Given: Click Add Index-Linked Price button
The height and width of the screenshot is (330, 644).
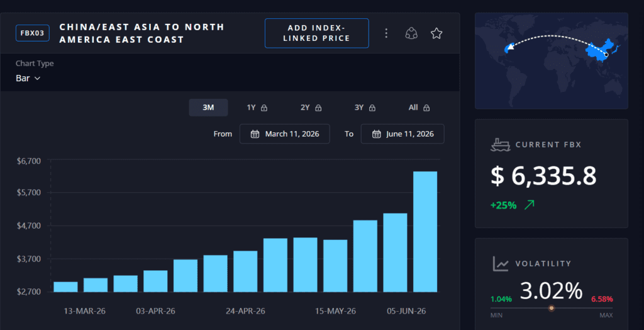Looking at the screenshot, I should click(317, 33).
